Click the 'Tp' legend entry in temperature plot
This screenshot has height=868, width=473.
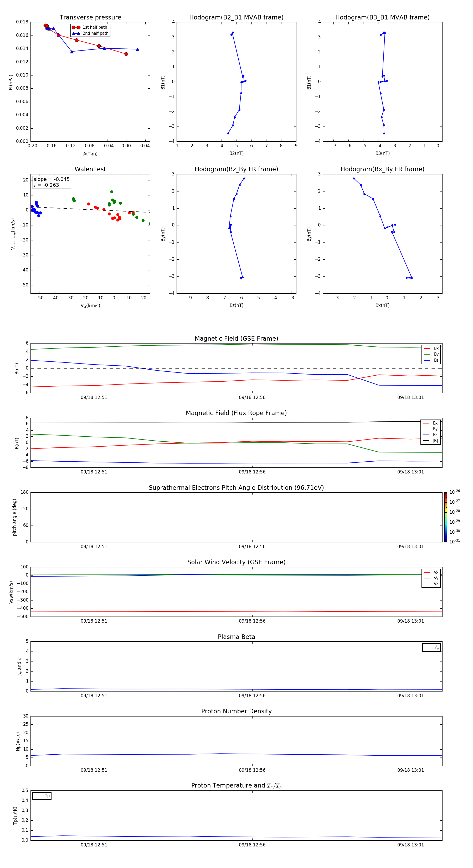click(x=42, y=796)
